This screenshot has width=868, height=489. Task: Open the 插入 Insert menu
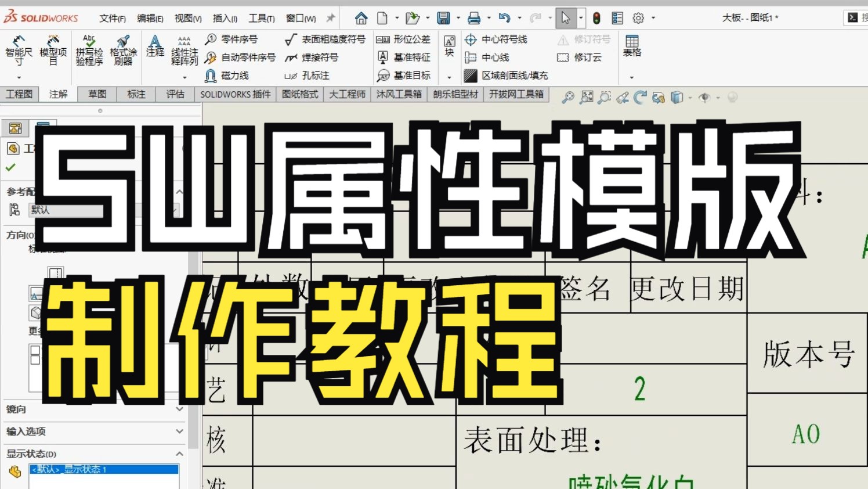pos(224,18)
